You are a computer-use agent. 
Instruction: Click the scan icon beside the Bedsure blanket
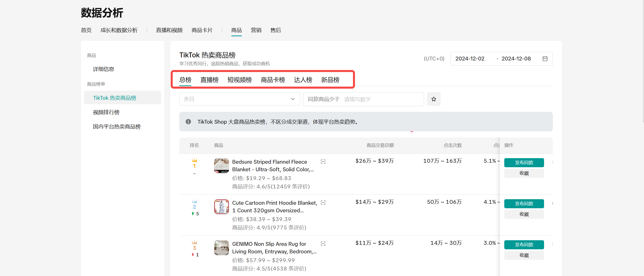323,162
